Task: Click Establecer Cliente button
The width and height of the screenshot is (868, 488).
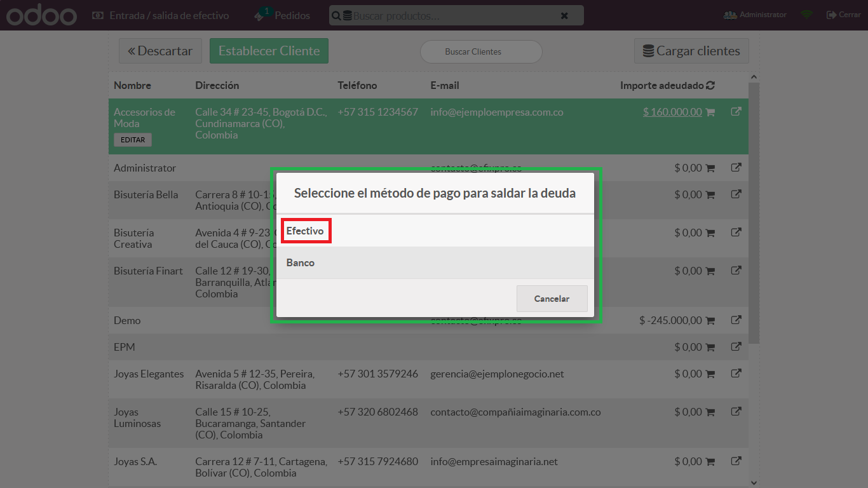Action: (x=269, y=51)
